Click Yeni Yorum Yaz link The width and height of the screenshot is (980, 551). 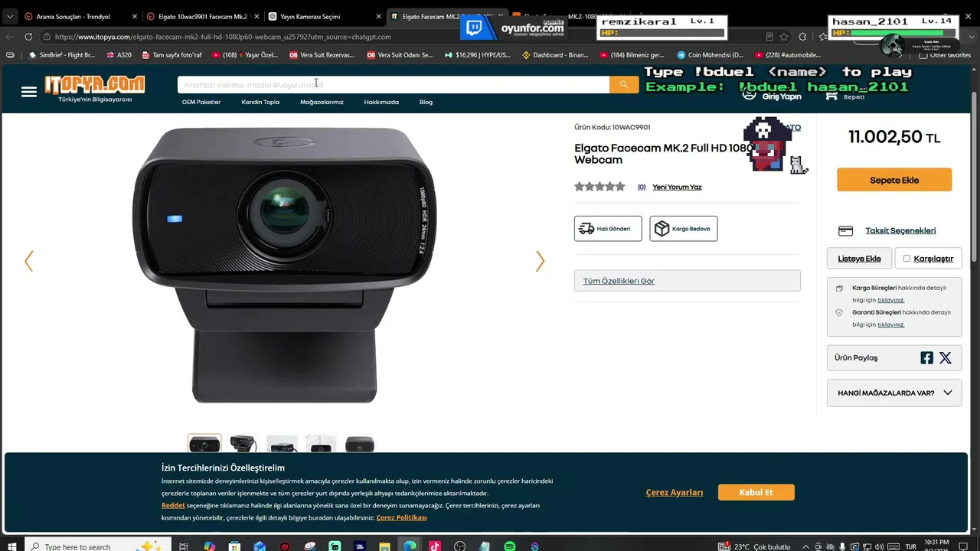[x=677, y=187]
